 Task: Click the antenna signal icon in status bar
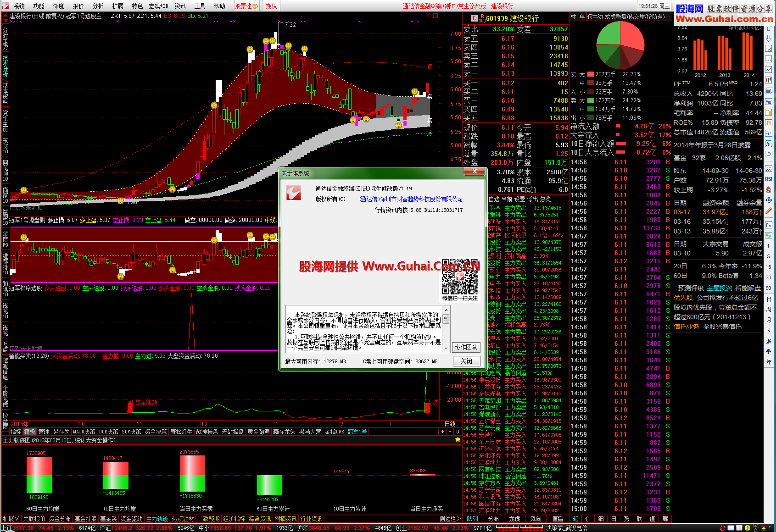click(755, 528)
